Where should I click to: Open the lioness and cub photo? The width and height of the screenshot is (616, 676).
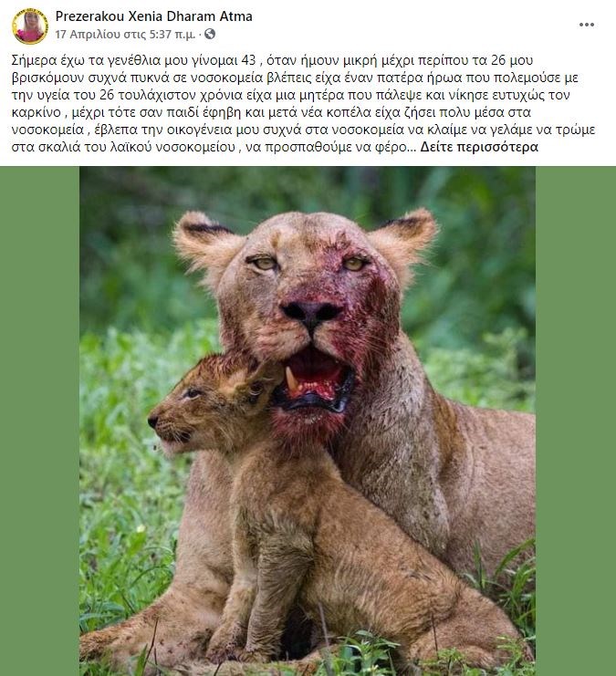308,421
